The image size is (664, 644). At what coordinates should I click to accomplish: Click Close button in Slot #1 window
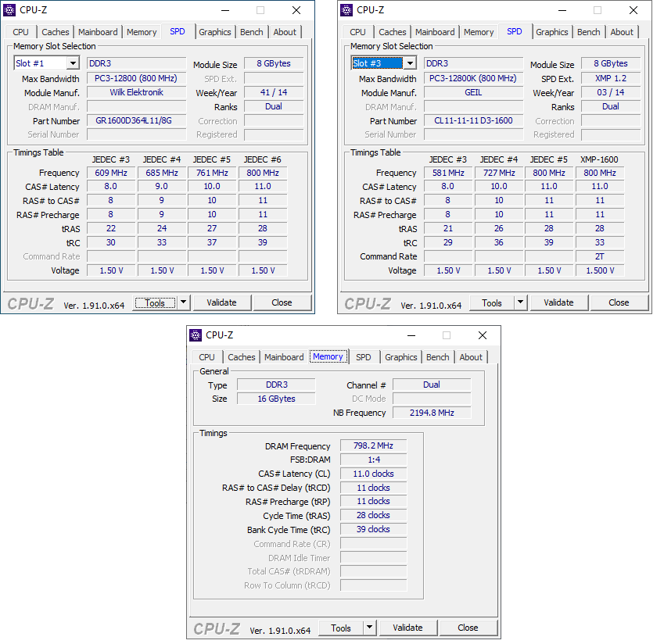click(x=282, y=303)
